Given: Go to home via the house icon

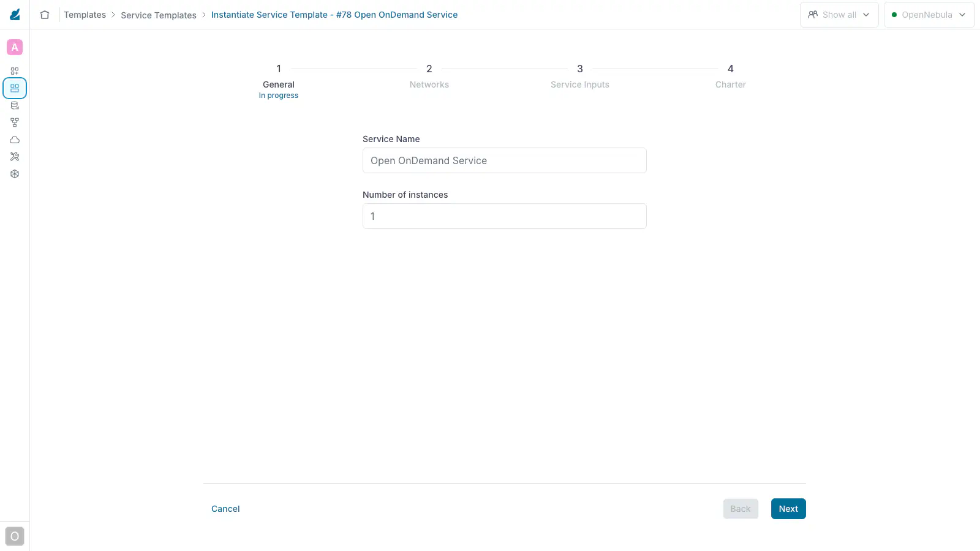Looking at the screenshot, I should 45,15.
